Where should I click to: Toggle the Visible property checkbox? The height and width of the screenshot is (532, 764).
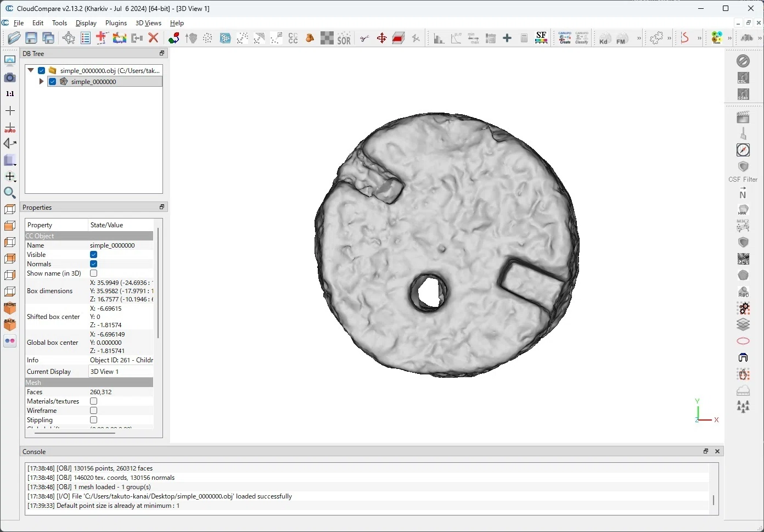[94, 255]
